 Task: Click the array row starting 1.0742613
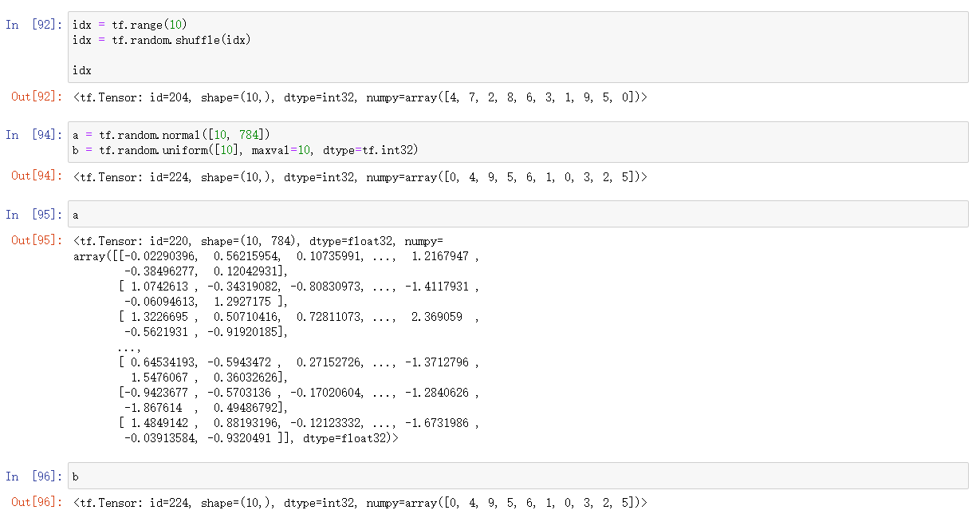(298, 287)
